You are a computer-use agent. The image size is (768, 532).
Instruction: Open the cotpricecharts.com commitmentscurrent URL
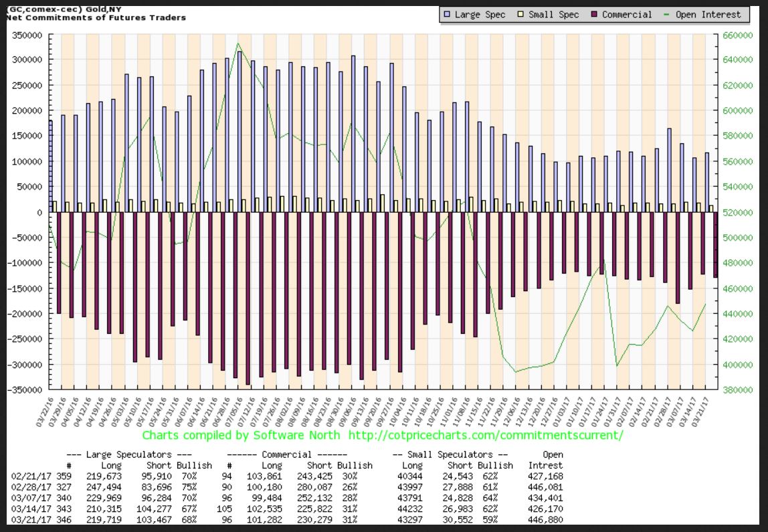pos(486,435)
